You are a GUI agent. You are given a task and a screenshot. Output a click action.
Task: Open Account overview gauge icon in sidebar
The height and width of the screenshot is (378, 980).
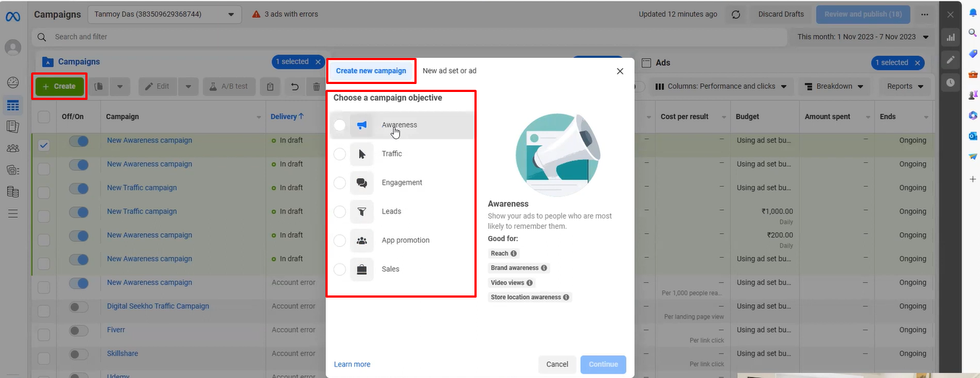pos(13,83)
